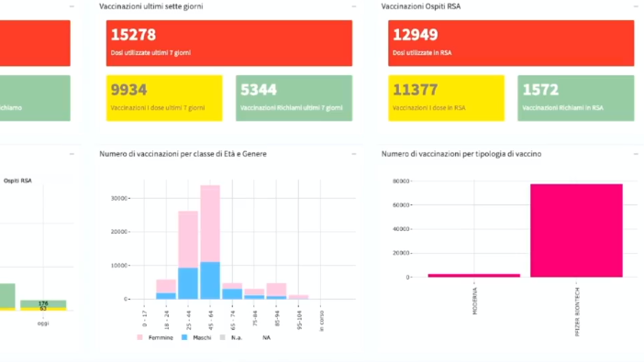Collapse the Vaccinazioni ultimi sette giorni panel
644x362 pixels.
tap(353, 6)
